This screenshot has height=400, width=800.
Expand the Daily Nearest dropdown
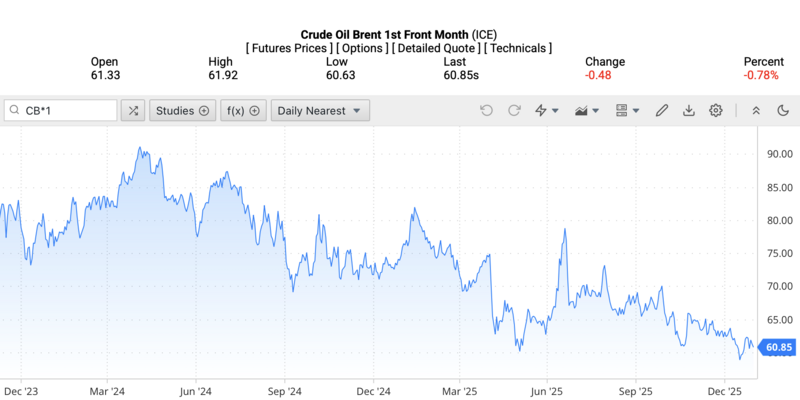click(321, 110)
